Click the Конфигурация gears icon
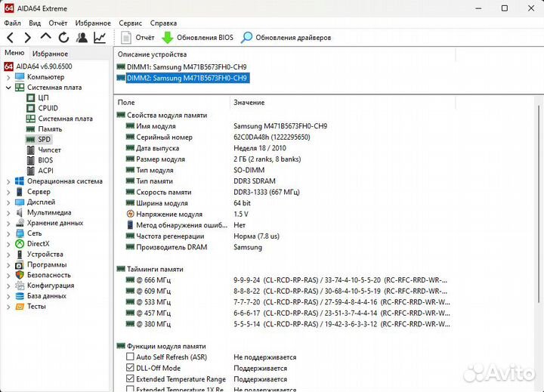The width and height of the screenshot is (544, 392). 20,286
